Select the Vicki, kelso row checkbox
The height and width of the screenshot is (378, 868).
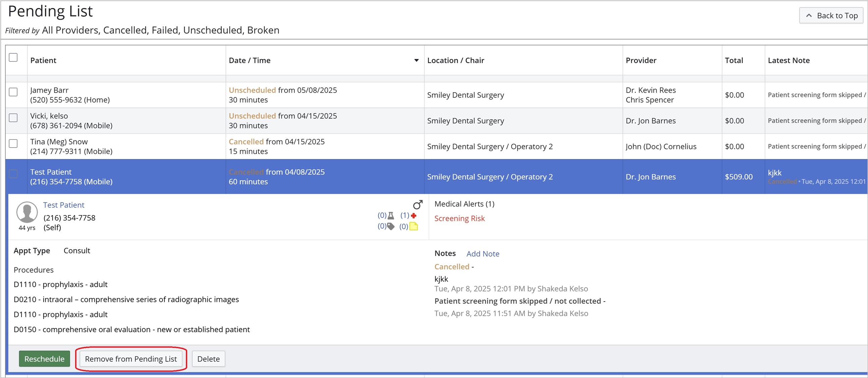tap(13, 118)
